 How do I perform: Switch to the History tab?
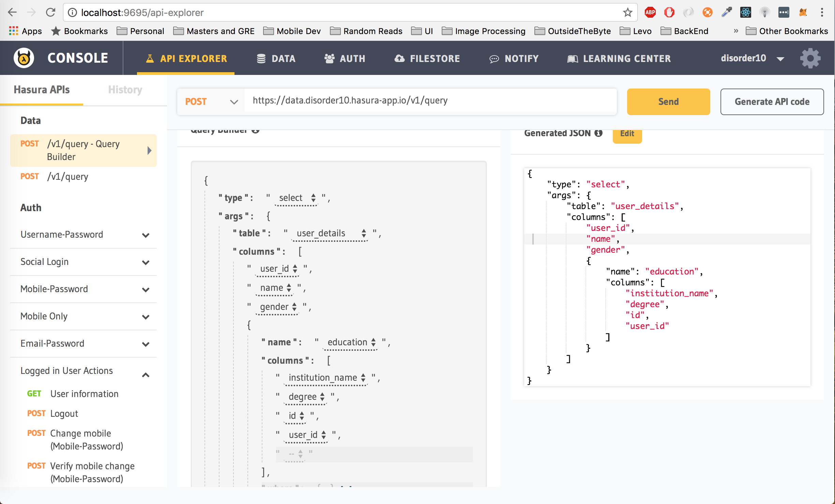click(125, 90)
